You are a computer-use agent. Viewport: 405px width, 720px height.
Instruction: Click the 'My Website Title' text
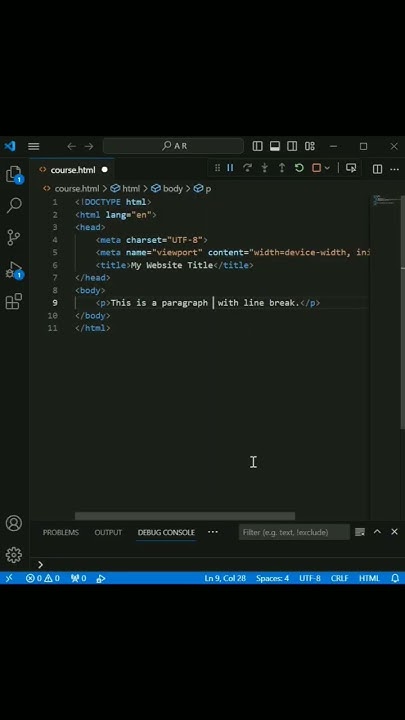[x=172, y=265]
